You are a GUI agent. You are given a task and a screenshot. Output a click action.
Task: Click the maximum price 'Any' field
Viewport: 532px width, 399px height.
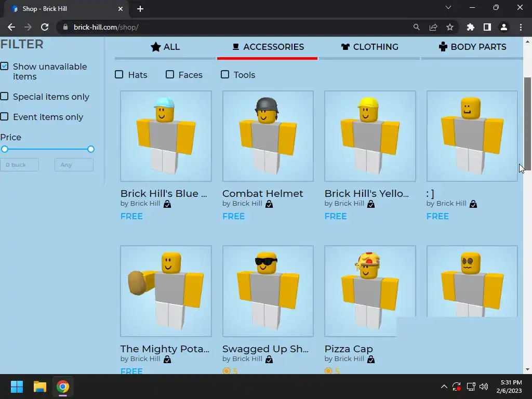(x=74, y=165)
